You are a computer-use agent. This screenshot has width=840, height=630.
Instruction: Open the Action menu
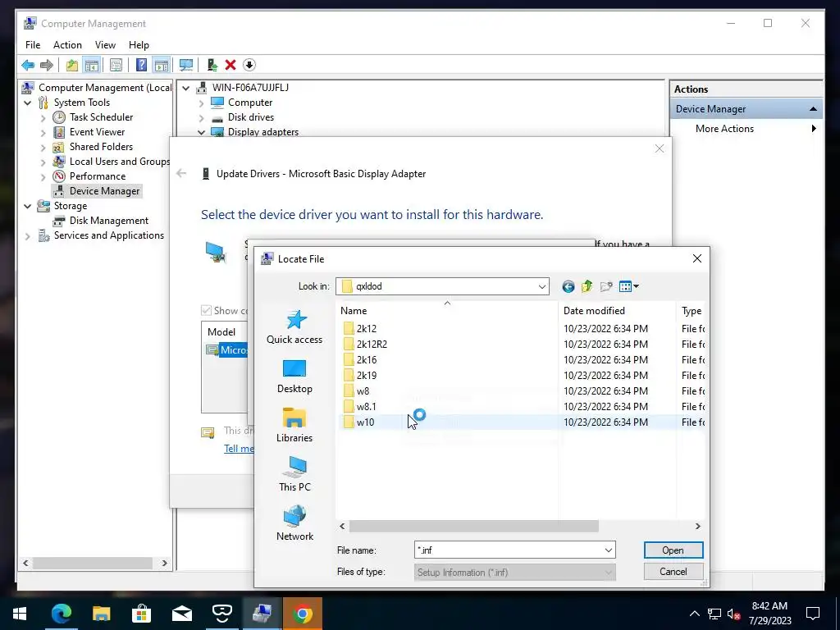[67, 45]
